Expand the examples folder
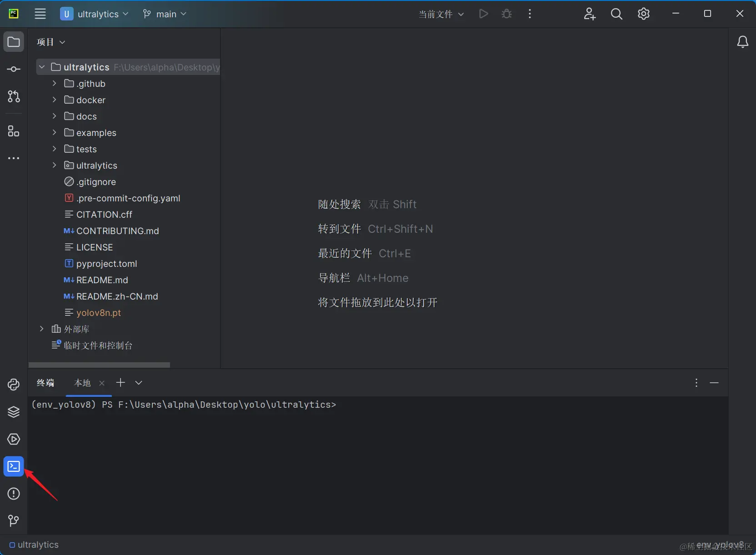 (54, 132)
